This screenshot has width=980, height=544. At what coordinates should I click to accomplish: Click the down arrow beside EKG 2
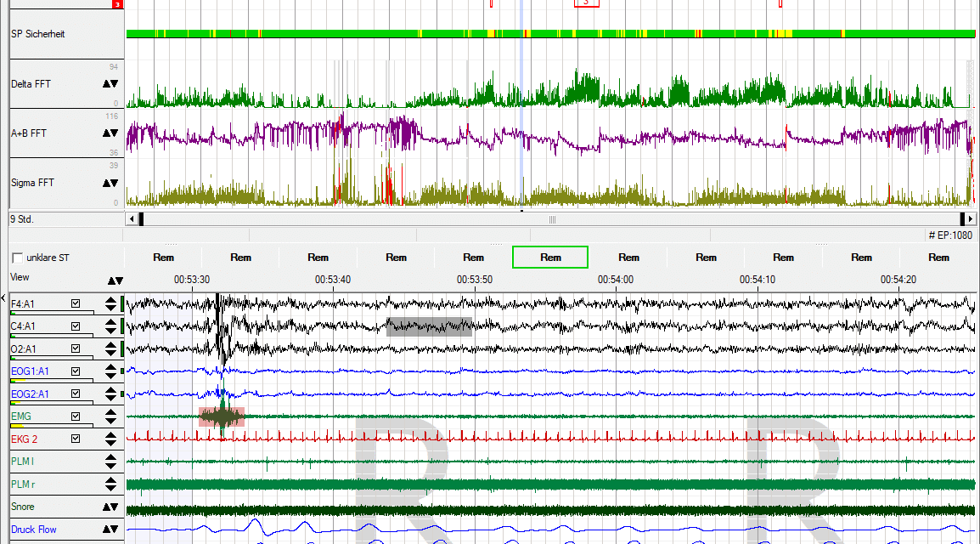click(110, 443)
